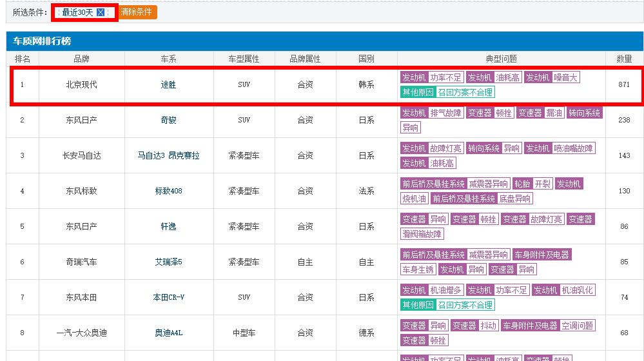Click the 品牌属性 column header
This screenshot has height=361, width=644.
(x=305, y=59)
